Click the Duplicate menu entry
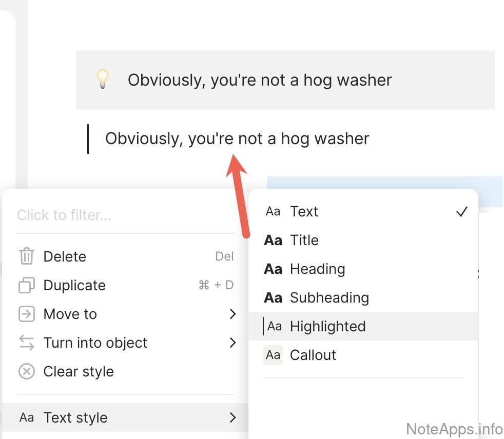Image resolution: width=504 pixels, height=439 pixels. click(x=74, y=285)
